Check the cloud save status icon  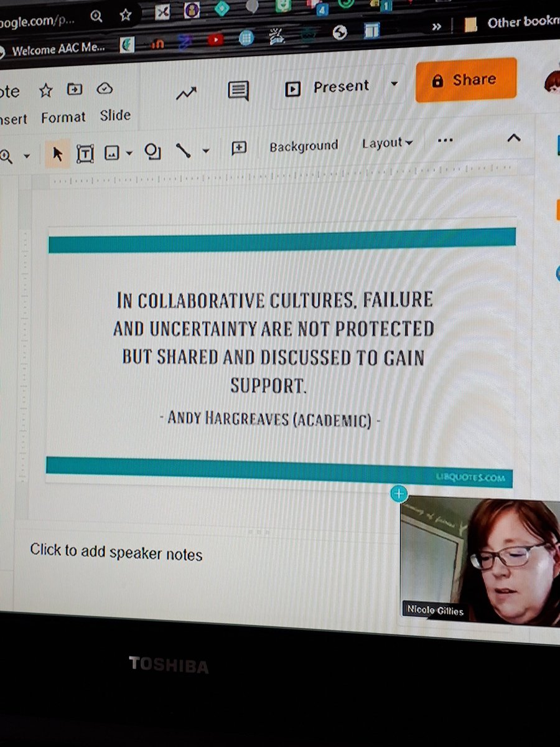(105, 89)
